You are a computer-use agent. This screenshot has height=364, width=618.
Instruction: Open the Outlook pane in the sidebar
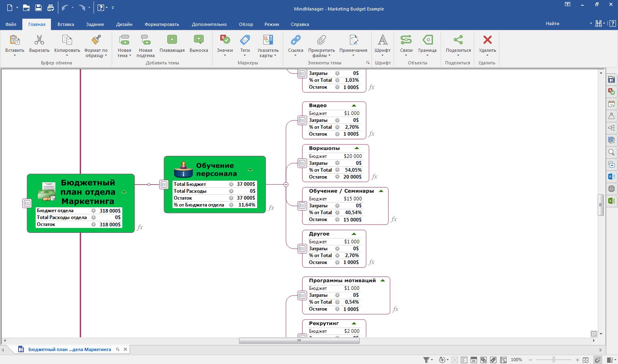pos(612,177)
